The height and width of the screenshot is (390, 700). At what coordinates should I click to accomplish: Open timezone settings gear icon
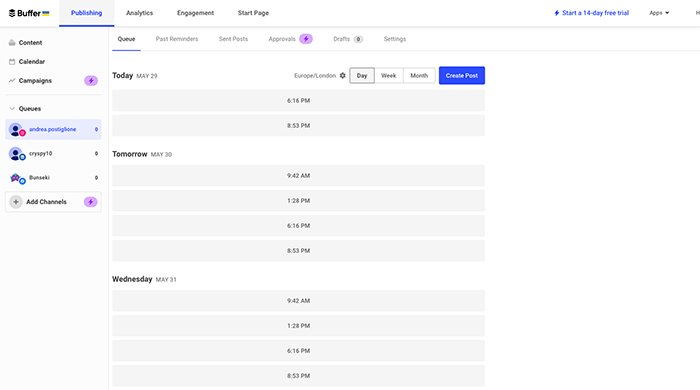342,75
